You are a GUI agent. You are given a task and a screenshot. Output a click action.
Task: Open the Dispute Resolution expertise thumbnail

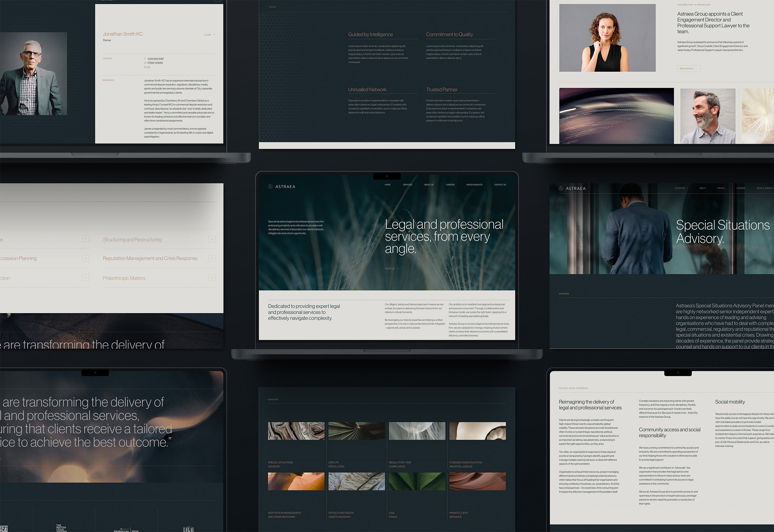click(356, 431)
